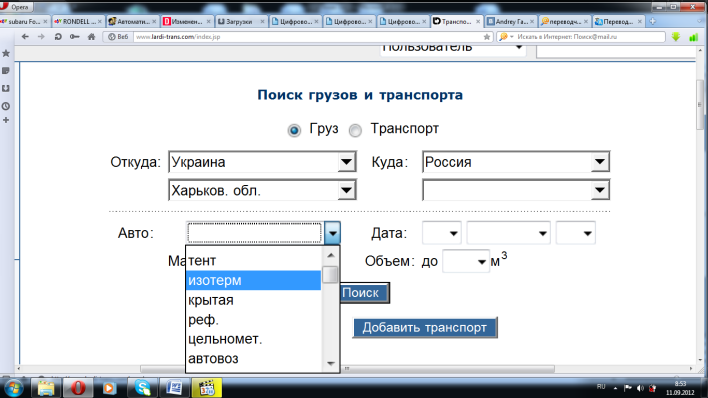
Task: Choose изотерм in the Авто list
Action: [254, 280]
